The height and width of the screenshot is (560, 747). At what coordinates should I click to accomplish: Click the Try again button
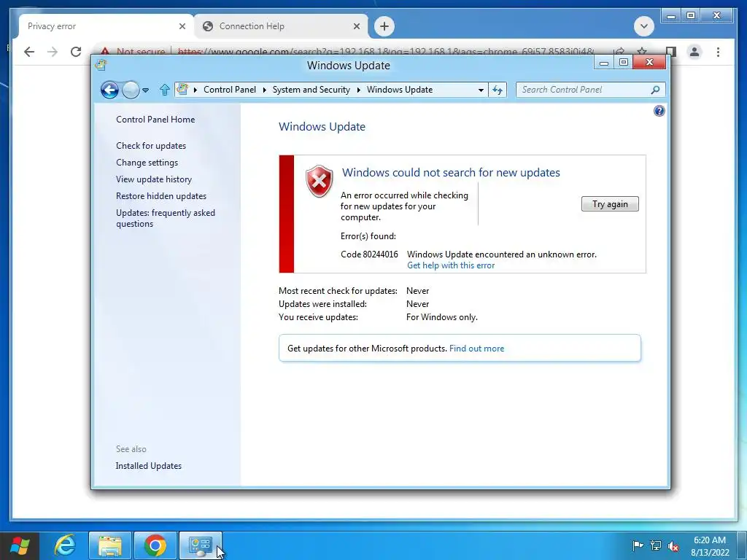[610, 204]
